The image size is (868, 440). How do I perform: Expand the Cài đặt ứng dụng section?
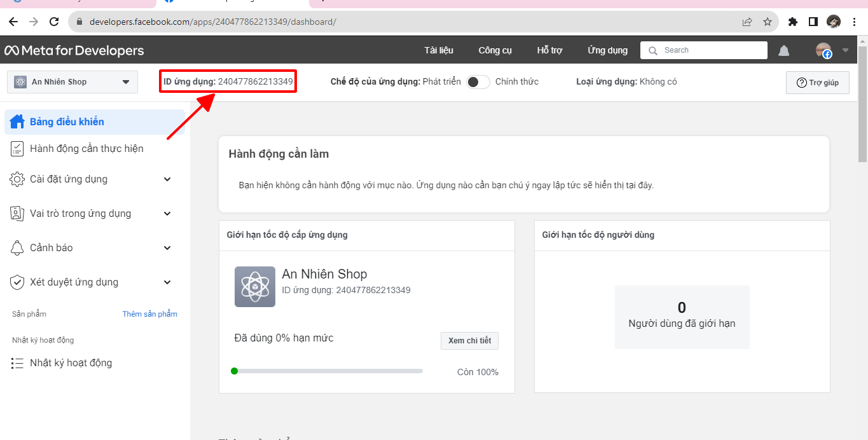pos(167,179)
